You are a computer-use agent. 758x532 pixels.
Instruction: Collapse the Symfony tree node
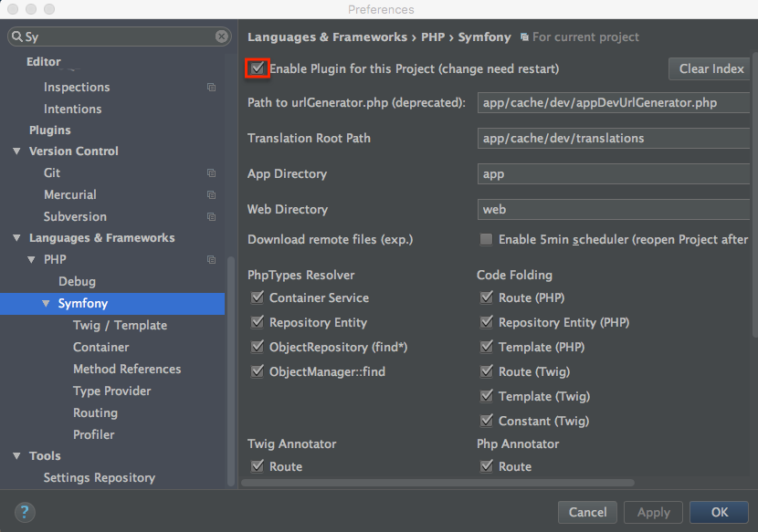tap(46, 304)
